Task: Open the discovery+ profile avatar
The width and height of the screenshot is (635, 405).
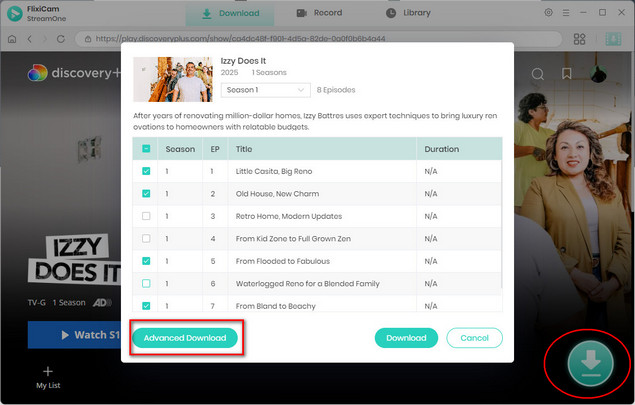Action: 598,74
